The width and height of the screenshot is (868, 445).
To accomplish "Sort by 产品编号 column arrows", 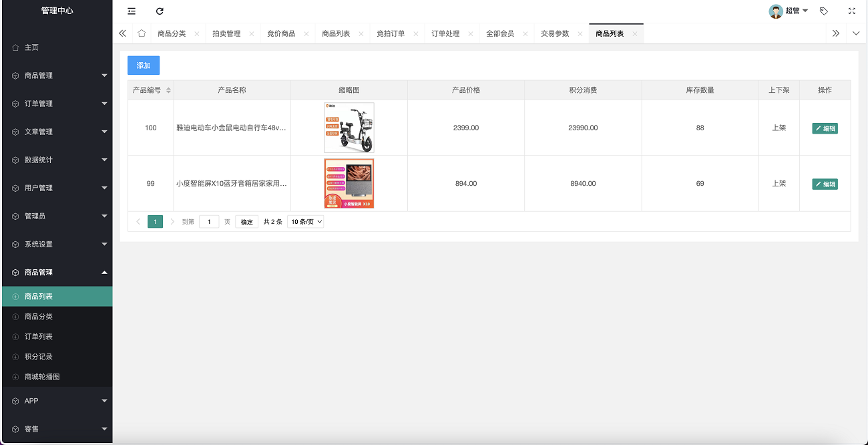I will 168,90.
